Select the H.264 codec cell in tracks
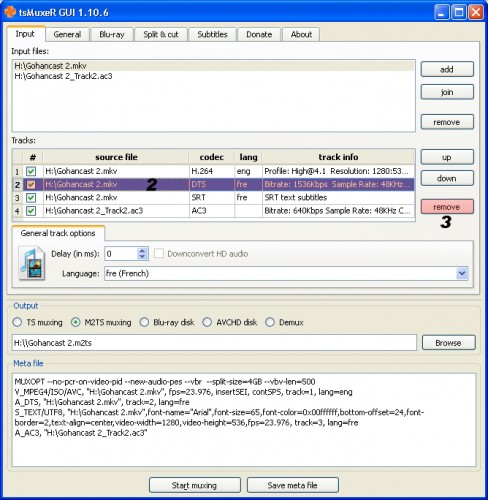This screenshot has height=500, width=488. point(212,171)
